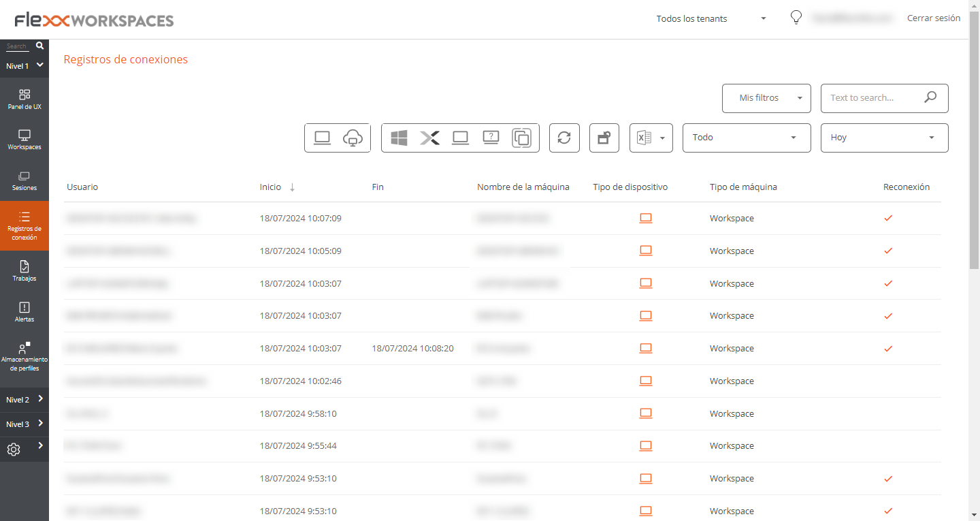This screenshot has height=521, width=980.
Task: Filter by Windows machine type icon
Action: (x=399, y=138)
